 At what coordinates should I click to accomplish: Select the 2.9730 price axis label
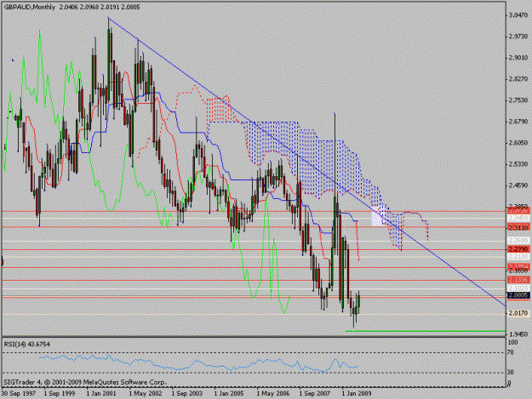tap(518, 37)
